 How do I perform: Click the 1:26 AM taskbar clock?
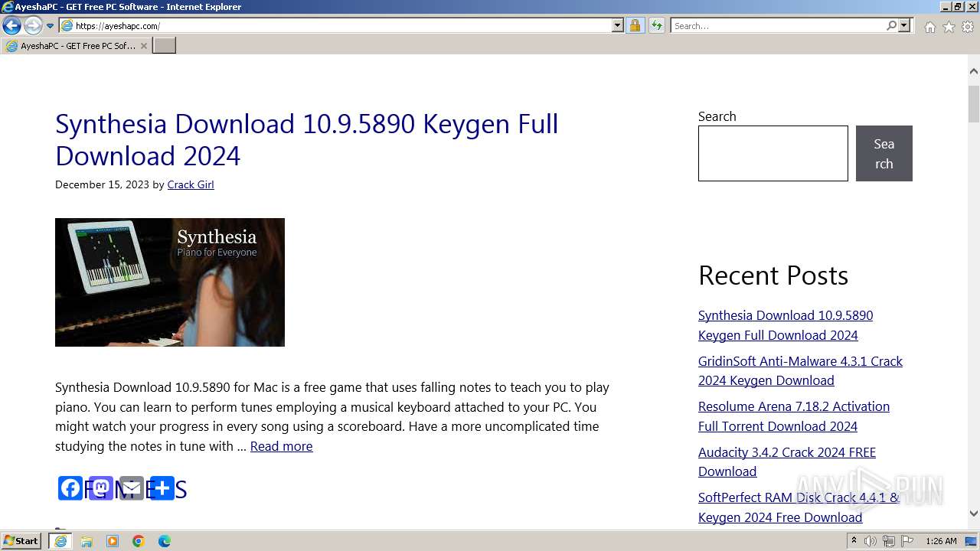click(x=941, y=541)
